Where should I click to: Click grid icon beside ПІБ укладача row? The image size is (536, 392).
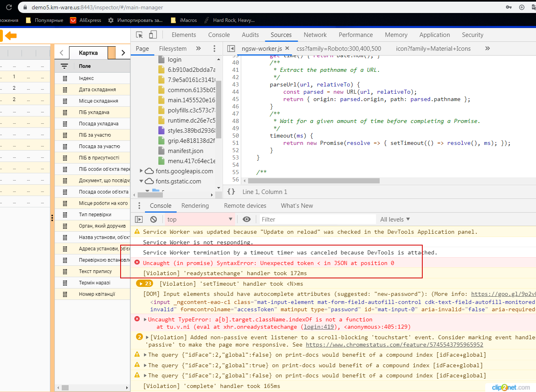click(x=65, y=112)
